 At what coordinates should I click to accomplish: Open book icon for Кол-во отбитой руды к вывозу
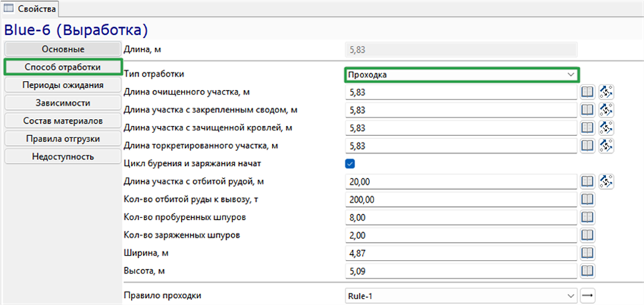pos(587,200)
